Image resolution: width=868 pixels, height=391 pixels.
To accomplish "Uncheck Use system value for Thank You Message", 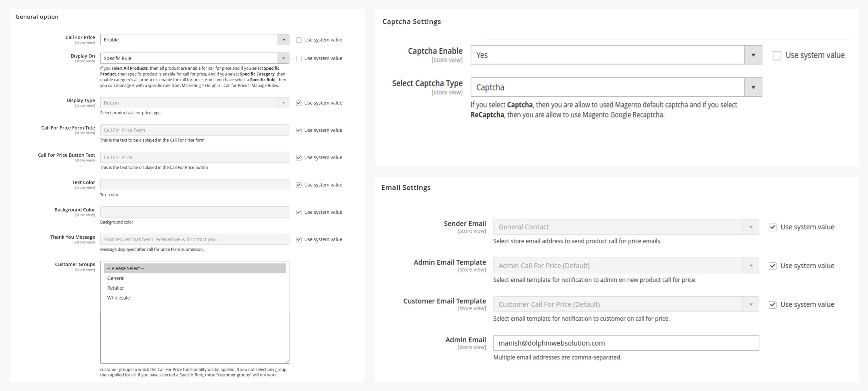I will point(299,240).
